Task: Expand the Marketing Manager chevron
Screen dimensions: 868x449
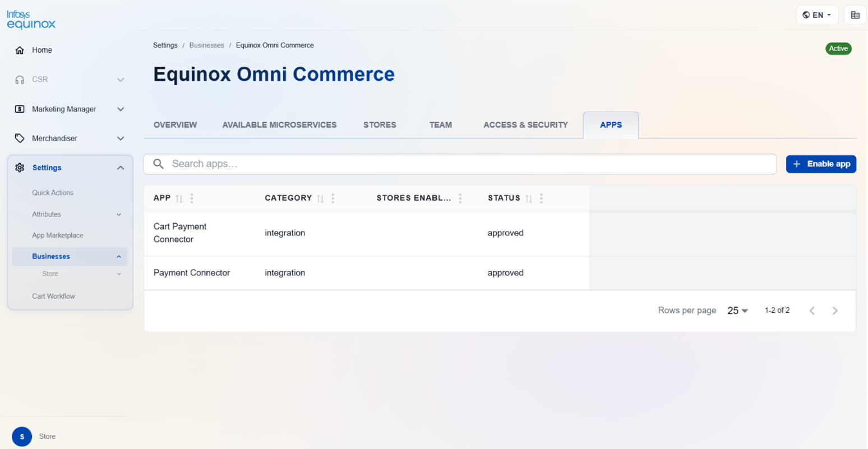Action: coord(121,109)
